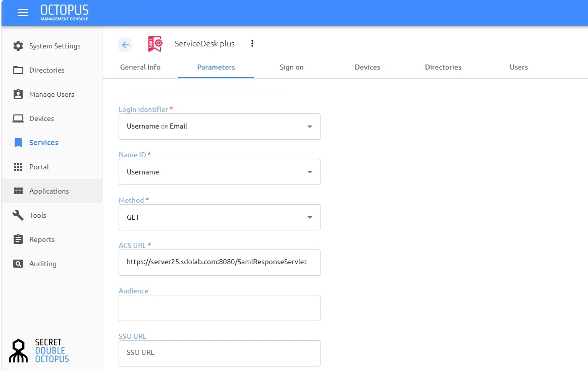Click the Login Identifier label
588x371 pixels.
pyautogui.click(x=143, y=109)
